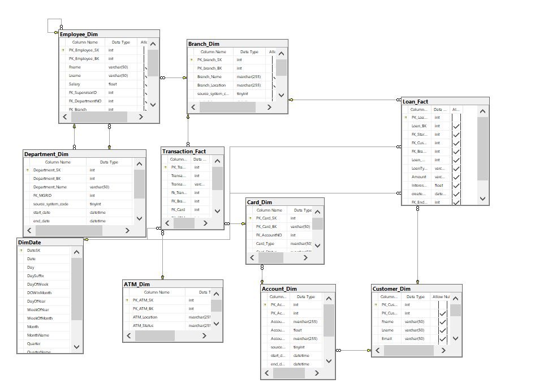Toggle Allow Nulls for LoanTy... row
Viewport: 535px width, 392px height.
click(x=456, y=169)
